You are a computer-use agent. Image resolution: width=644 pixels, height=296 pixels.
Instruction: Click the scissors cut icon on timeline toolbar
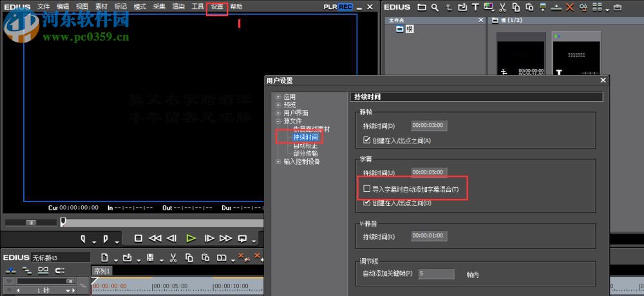173,258
